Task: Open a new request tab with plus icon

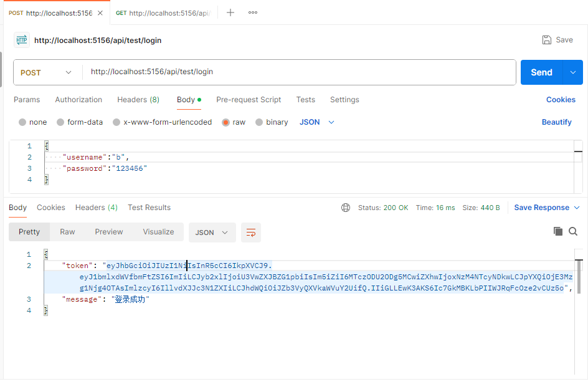Action: [x=230, y=12]
